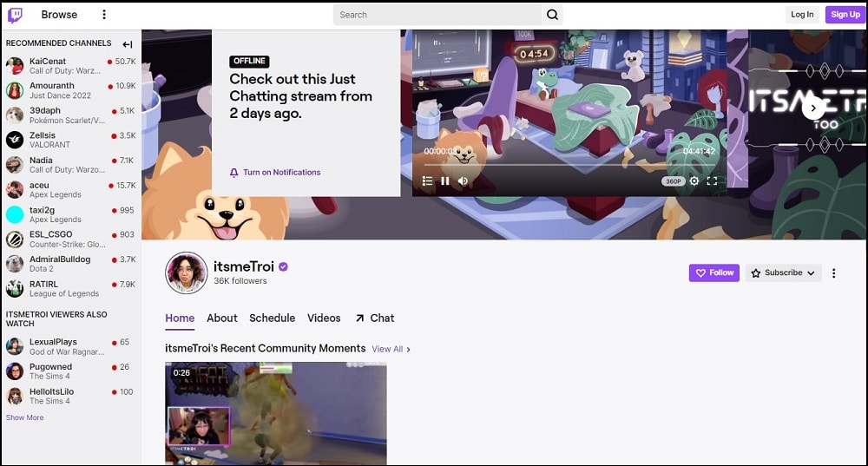Click Show More channels
The width and height of the screenshot is (868, 466).
click(x=25, y=417)
